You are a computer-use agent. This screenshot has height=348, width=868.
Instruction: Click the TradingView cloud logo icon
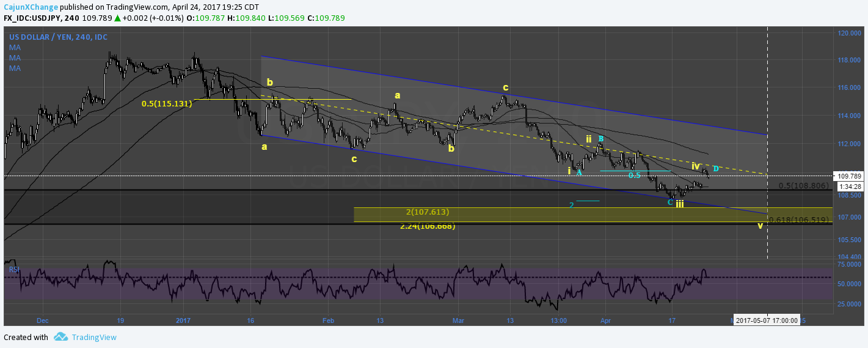coord(60,337)
